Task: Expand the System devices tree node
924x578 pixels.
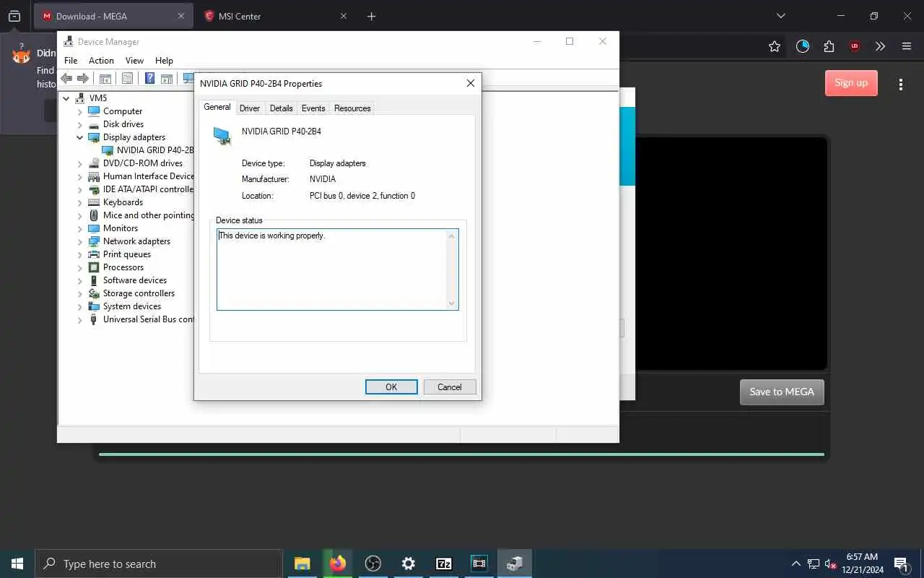Action: coord(80,306)
